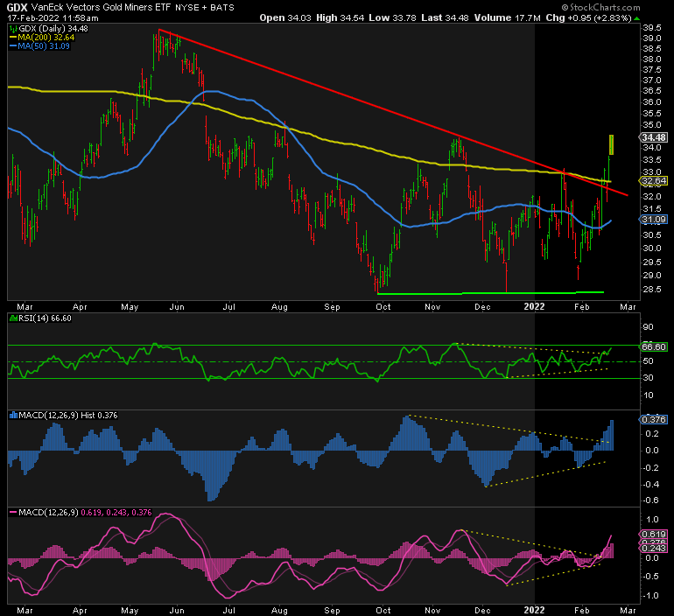Click the yellow 32.64 tag on price axis
Screen dimensions: 674x616
click(653, 181)
